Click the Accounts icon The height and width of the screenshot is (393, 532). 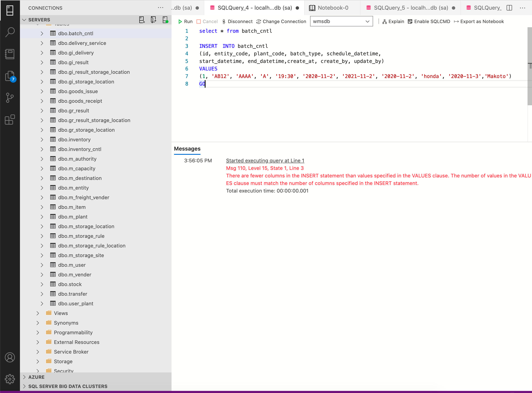click(x=10, y=357)
